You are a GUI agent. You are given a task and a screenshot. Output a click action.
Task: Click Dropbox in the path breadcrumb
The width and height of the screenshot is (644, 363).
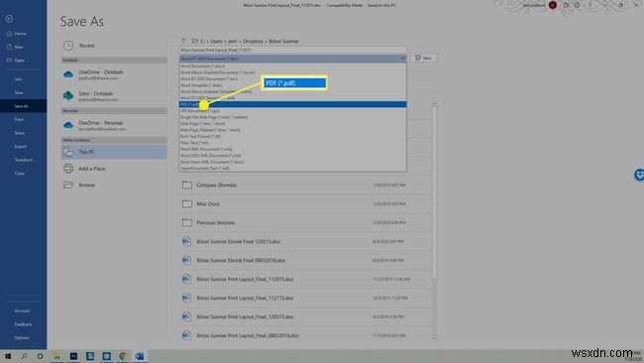[x=253, y=41]
